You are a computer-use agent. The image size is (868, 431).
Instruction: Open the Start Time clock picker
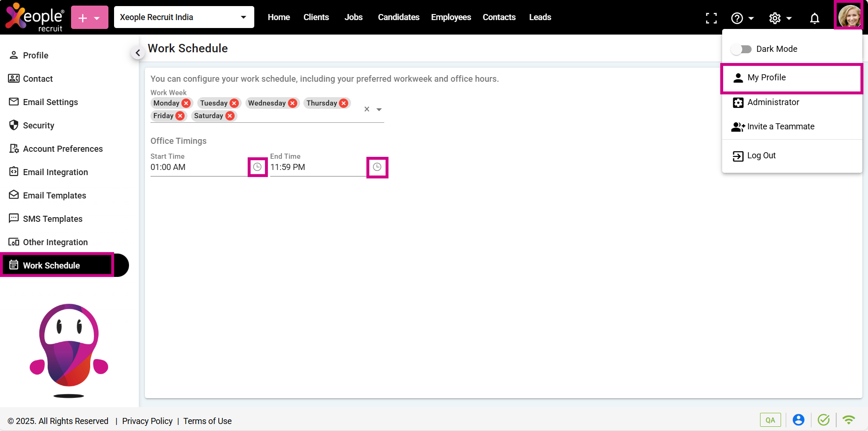point(257,167)
